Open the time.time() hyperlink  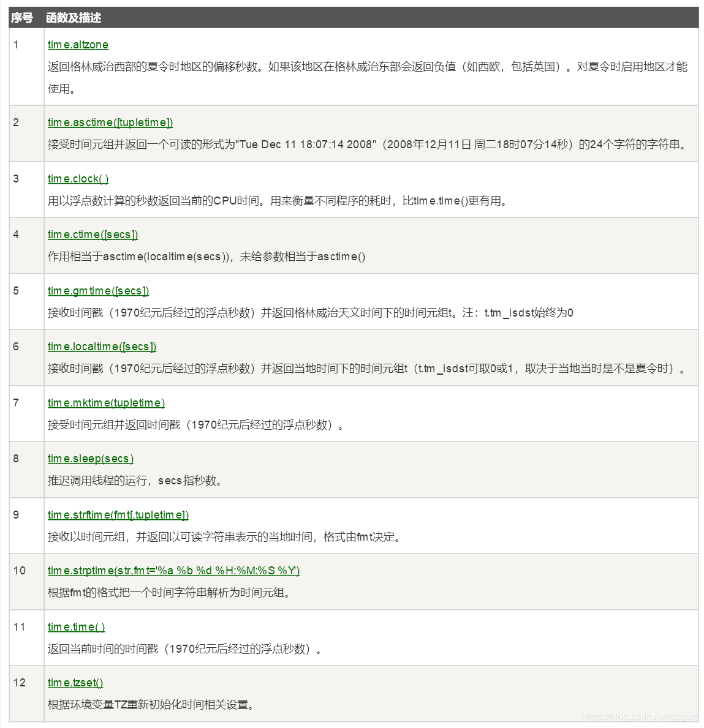click(77, 627)
